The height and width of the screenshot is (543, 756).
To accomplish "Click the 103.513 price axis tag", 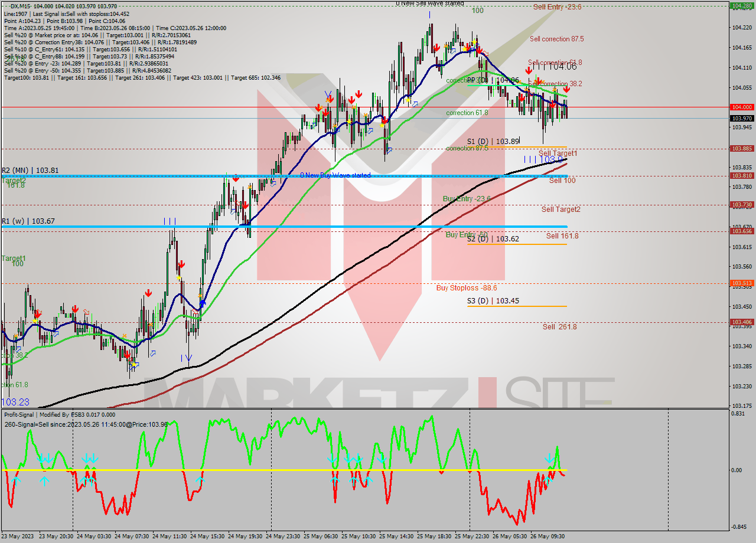I will [x=742, y=283].
